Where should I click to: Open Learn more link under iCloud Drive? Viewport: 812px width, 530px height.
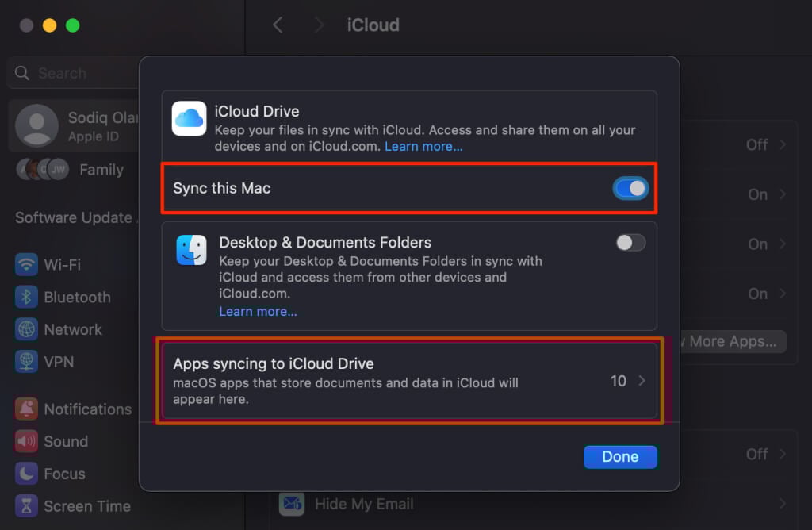coord(423,147)
